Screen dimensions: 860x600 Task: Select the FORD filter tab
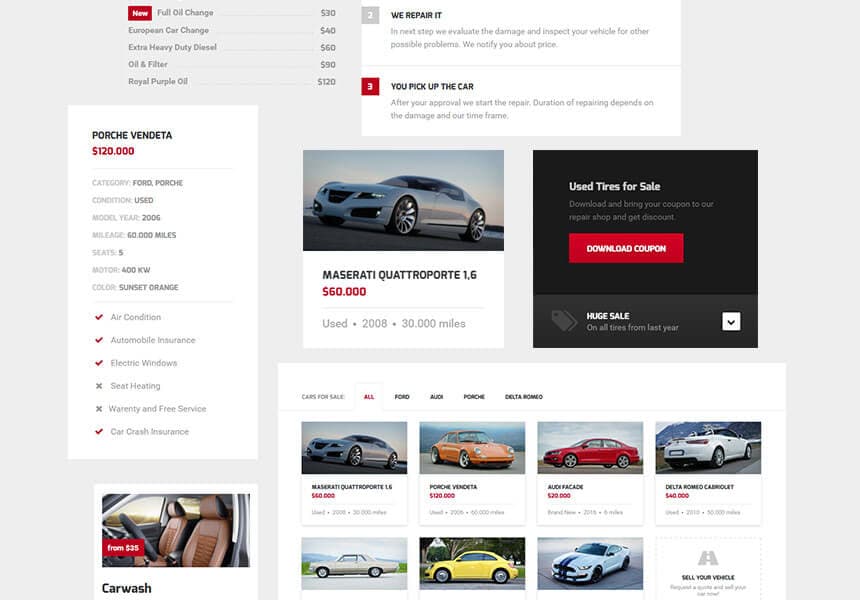[402, 397]
